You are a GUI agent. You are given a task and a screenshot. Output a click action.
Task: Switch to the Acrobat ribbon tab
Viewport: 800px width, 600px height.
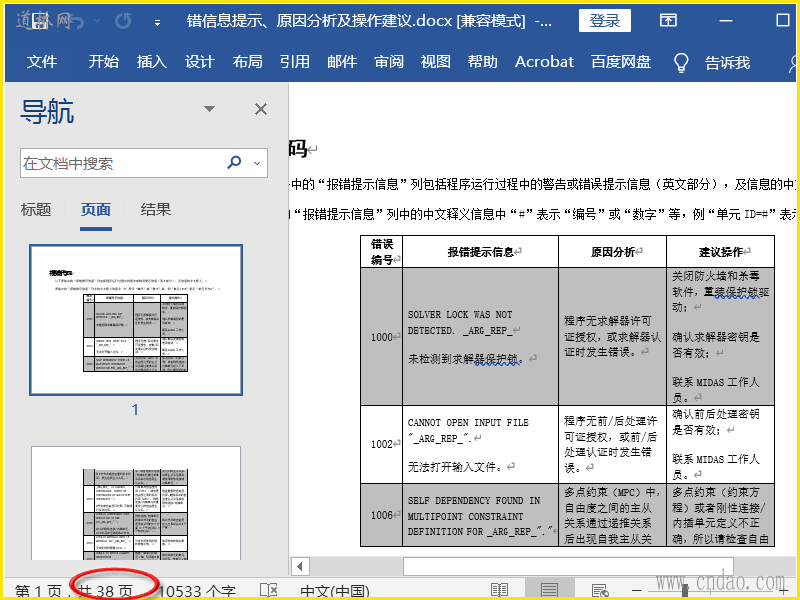click(544, 62)
